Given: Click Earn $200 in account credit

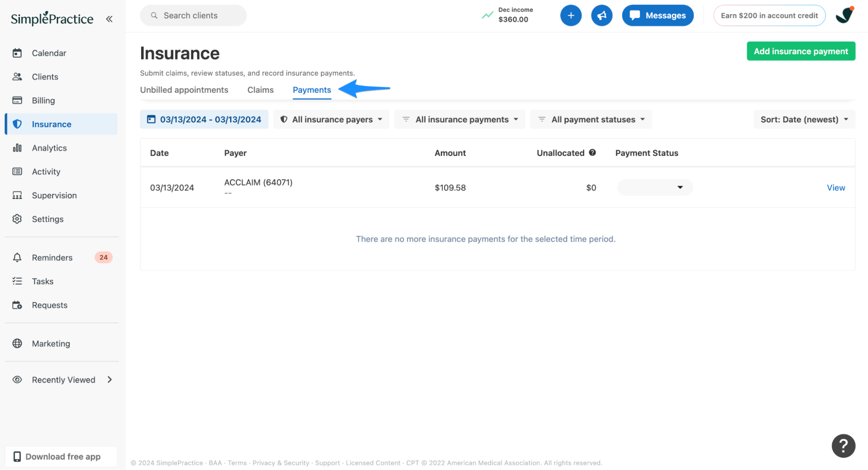Looking at the screenshot, I should [x=769, y=16].
